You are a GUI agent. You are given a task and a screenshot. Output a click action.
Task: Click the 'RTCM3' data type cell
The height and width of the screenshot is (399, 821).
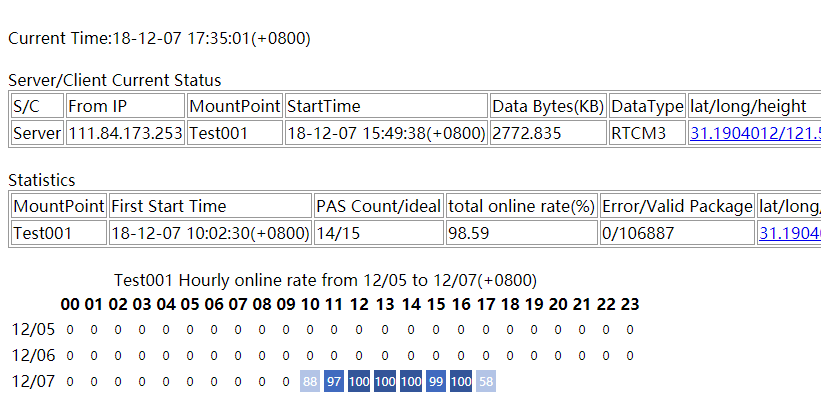click(647, 133)
